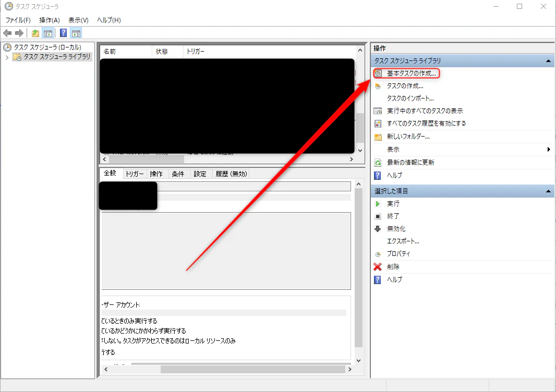Open the 操作(A) menu
This screenshot has width=556, height=392.
coord(49,20)
